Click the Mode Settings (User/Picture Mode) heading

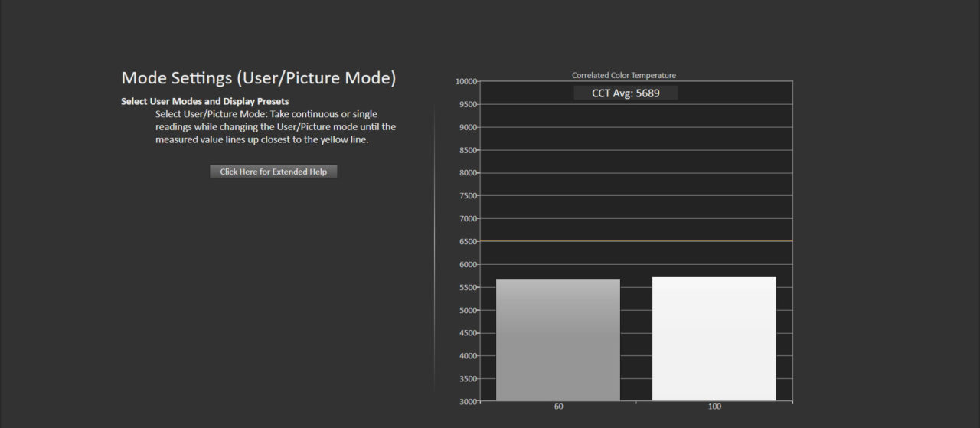click(x=259, y=78)
